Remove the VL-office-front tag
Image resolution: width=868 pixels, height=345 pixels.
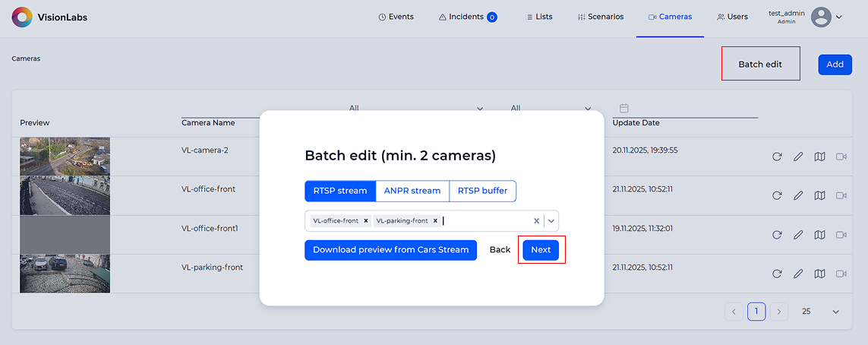coord(366,220)
